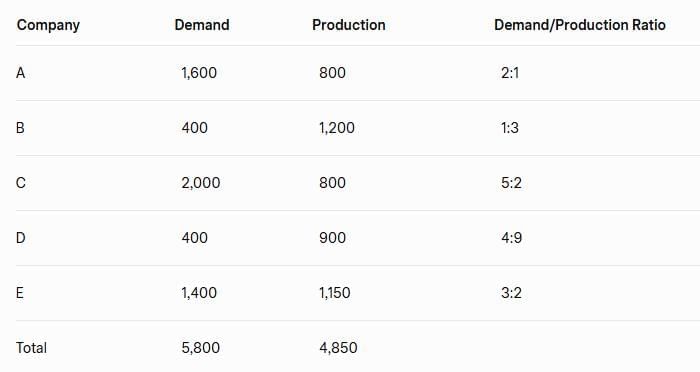
Task: Click the Demand/Production Ratio header
Action: 580,25
